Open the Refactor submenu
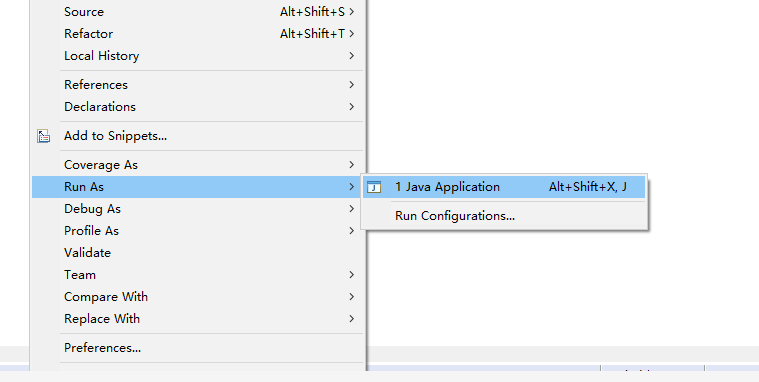759x382 pixels. click(197, 34)
